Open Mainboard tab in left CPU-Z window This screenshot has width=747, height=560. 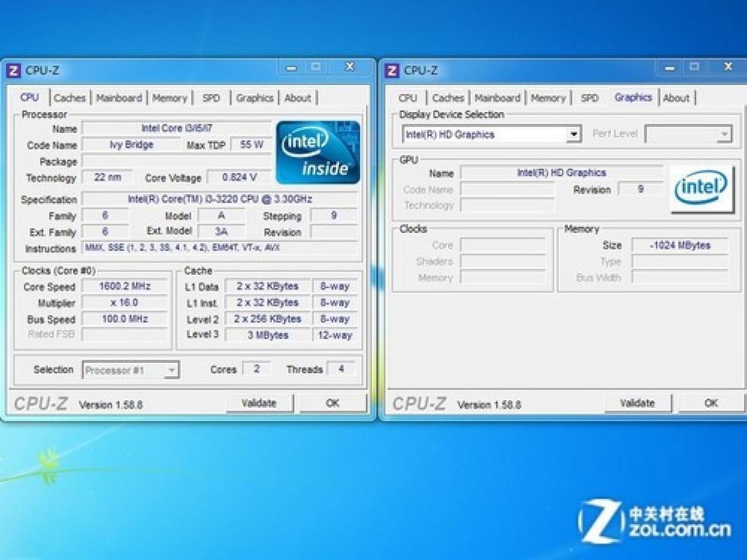[119, 98]
